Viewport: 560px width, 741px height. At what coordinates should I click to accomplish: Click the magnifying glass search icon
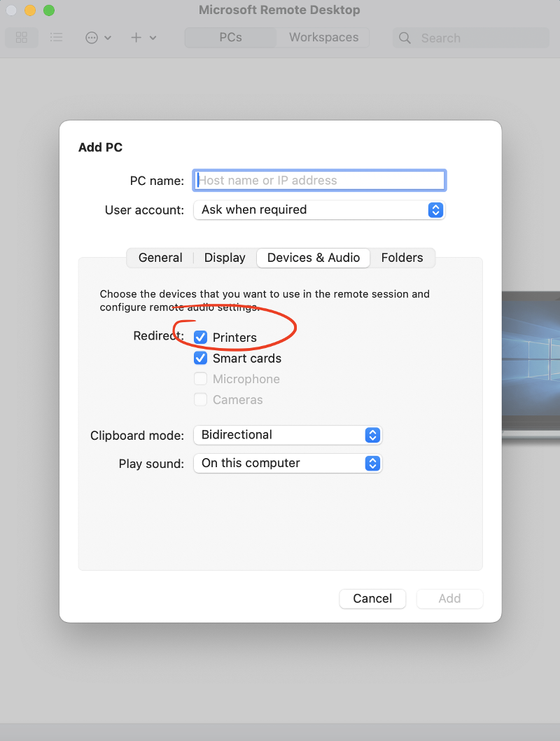pos(405,38)
